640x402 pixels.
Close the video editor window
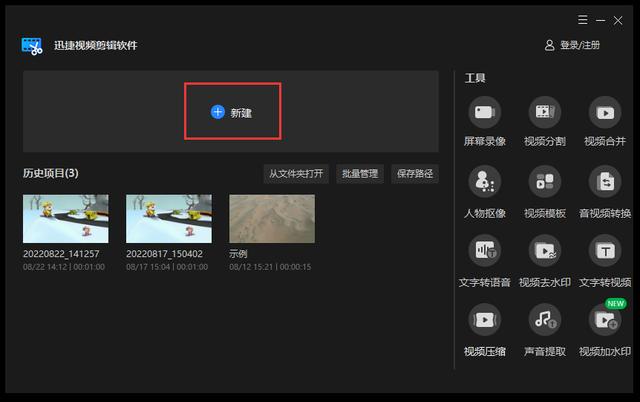click(618, 20)
